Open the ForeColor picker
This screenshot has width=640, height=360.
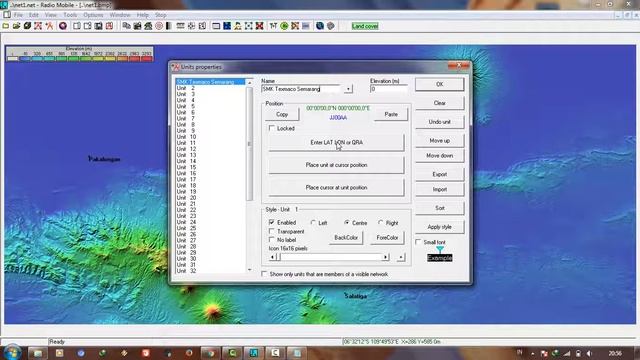[387, 238]
